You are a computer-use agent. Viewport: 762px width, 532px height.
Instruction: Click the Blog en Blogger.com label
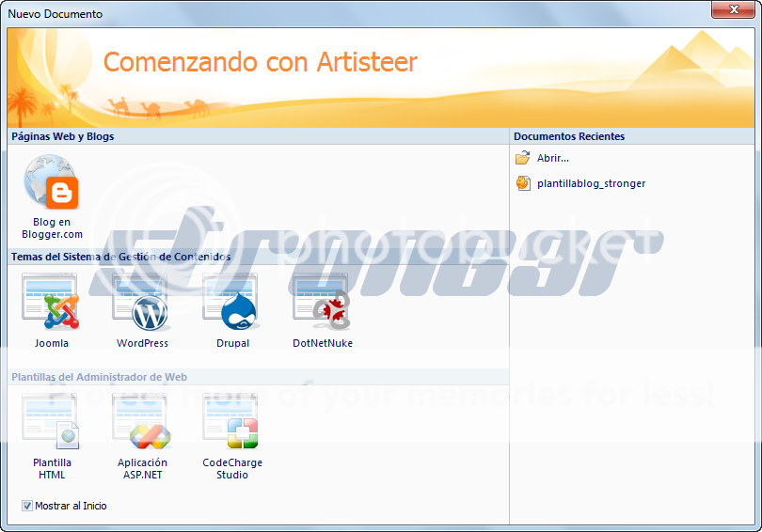coord(52,228)
